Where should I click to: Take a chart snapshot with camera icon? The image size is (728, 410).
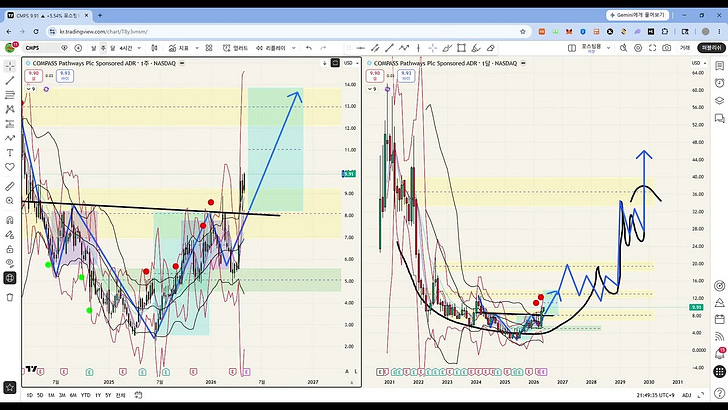click(x=667, y=48)
